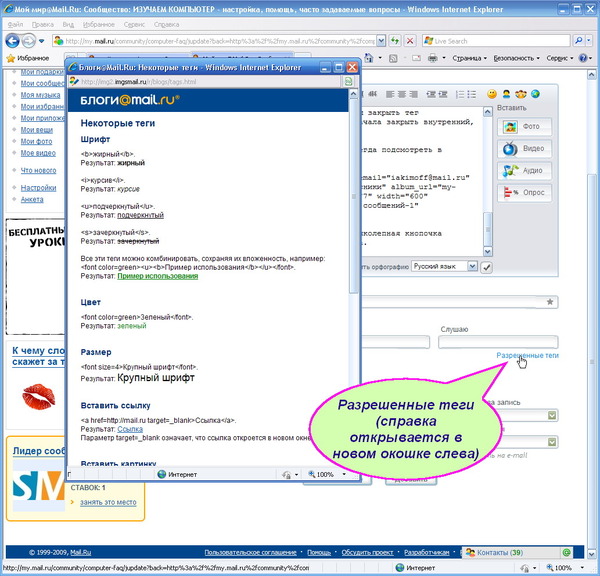Open the Файл menu

[15, 24]
